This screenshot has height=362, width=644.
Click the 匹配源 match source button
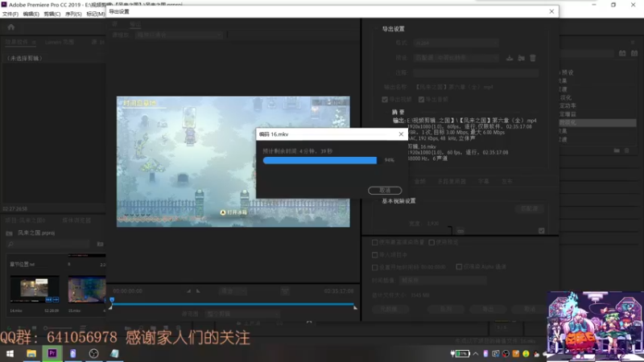(530, 209)
